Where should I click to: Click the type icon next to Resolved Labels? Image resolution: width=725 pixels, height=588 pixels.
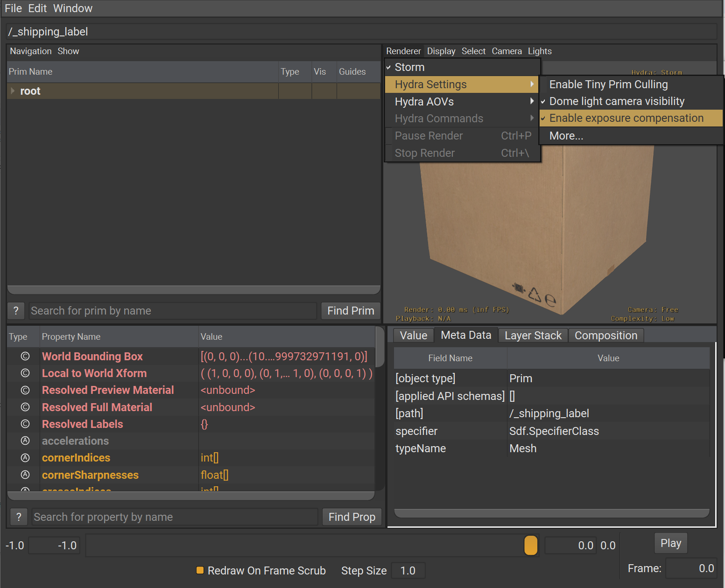pyautogui.click(x=25, y=424)
